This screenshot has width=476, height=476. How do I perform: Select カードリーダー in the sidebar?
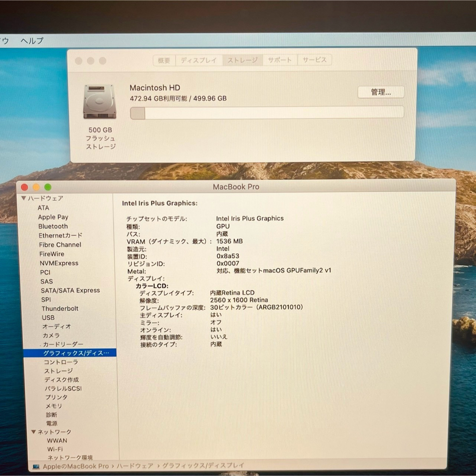click(63, 344)
